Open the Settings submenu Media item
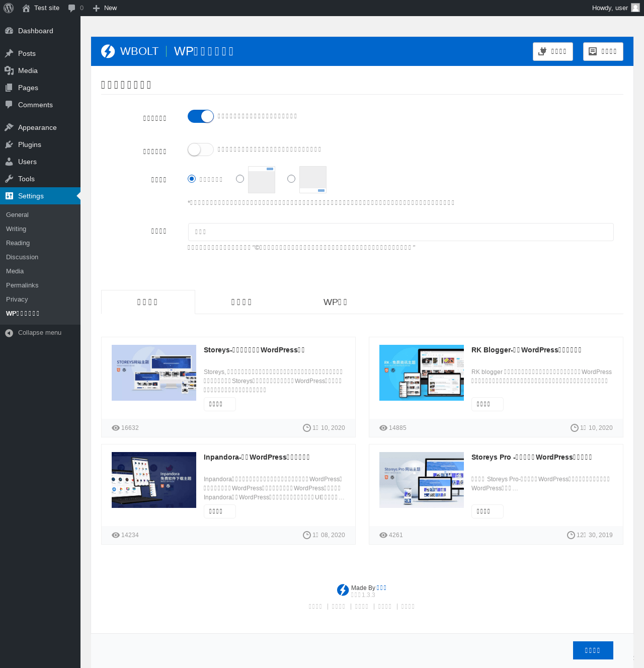644x668 pixels. [15, 271]
